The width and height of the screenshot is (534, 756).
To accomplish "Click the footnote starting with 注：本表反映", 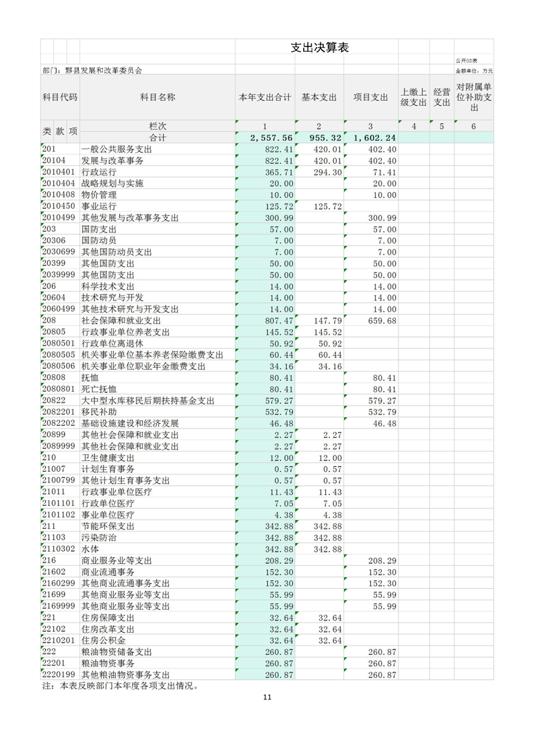I will pyautogui.click(x=121, y=686).
